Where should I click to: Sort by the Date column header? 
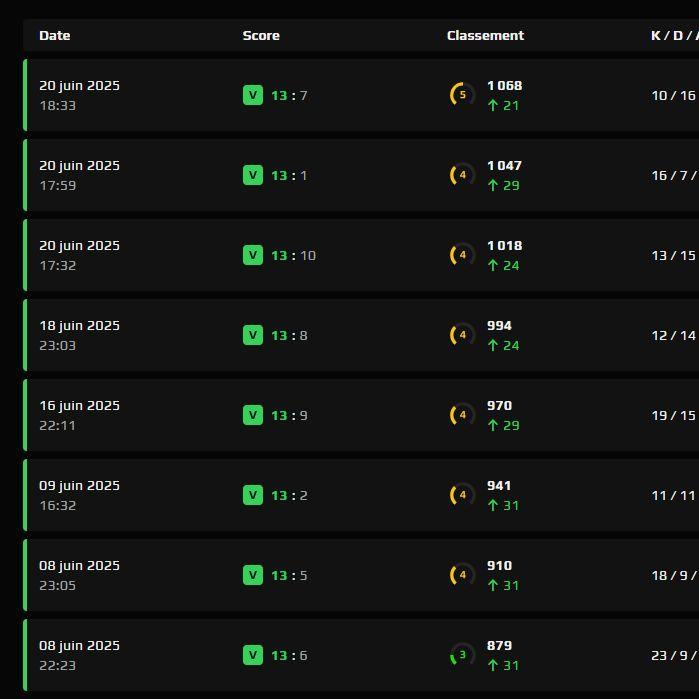pyautogui.click(x=54, y=35)
